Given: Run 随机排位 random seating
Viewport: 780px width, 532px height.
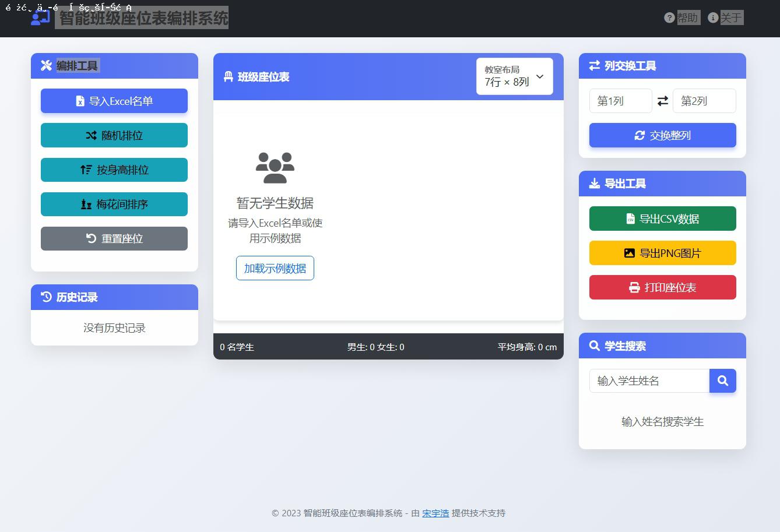Looking at the screenshot, I should point(114,135).
